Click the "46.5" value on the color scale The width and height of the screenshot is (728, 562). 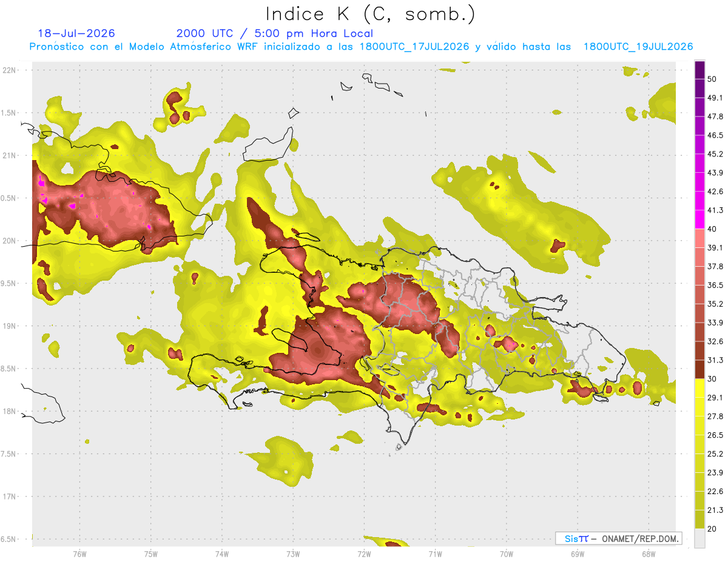click(x=716, y=135)
